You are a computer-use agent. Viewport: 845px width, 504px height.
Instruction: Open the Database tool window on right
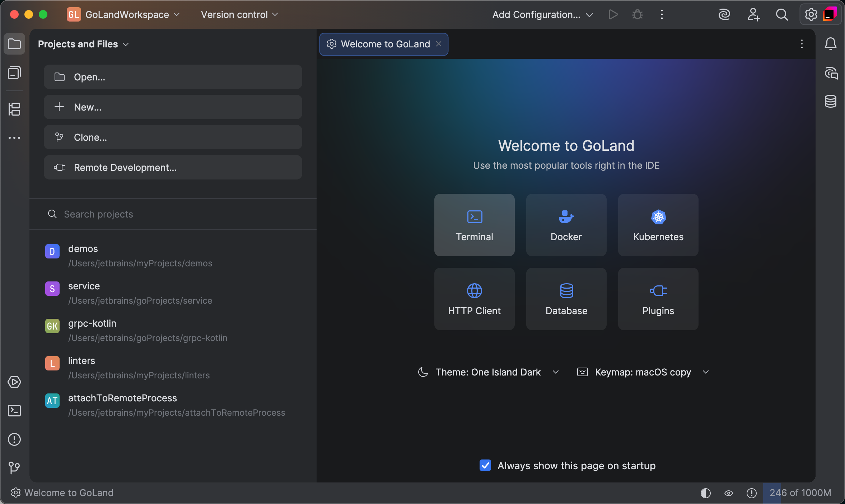point(831,102)
